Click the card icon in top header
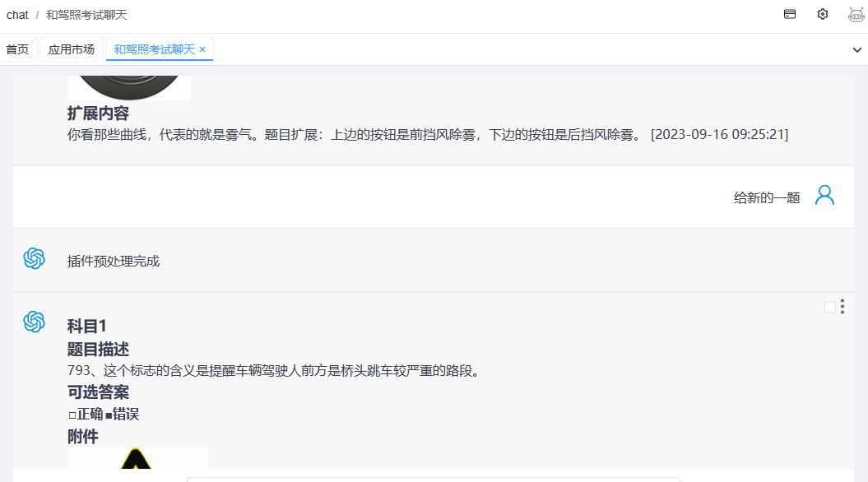 tap(790, 14)
